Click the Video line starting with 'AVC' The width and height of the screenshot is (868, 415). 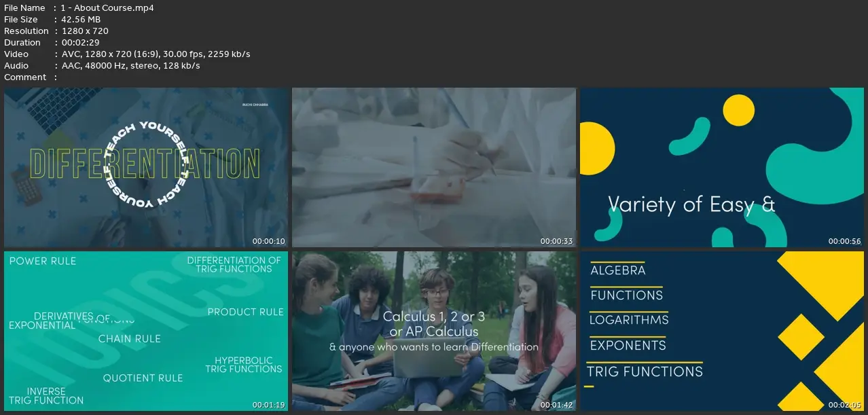coord(156,54)
